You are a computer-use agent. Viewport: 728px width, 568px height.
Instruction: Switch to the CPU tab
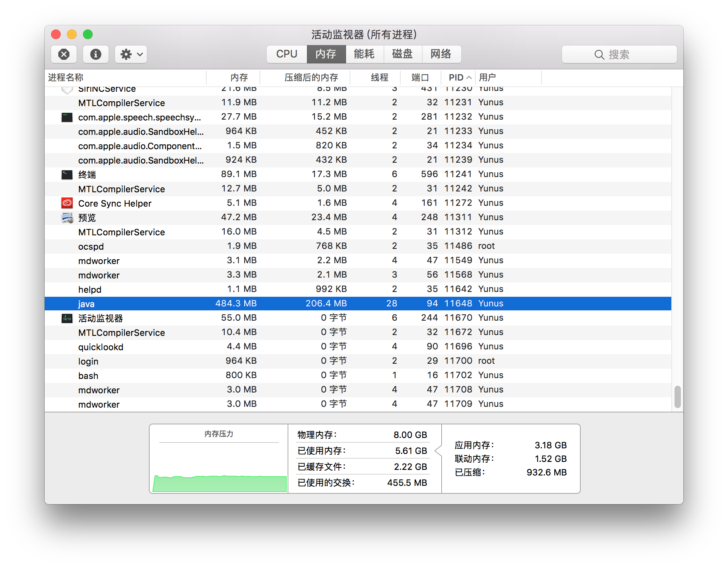pyautogui.click(x=287, y=54)
